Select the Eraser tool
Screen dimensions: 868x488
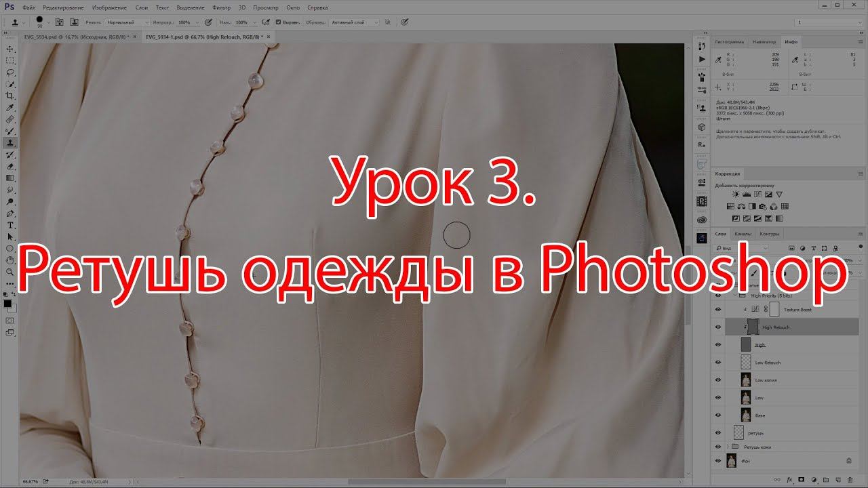10,166
